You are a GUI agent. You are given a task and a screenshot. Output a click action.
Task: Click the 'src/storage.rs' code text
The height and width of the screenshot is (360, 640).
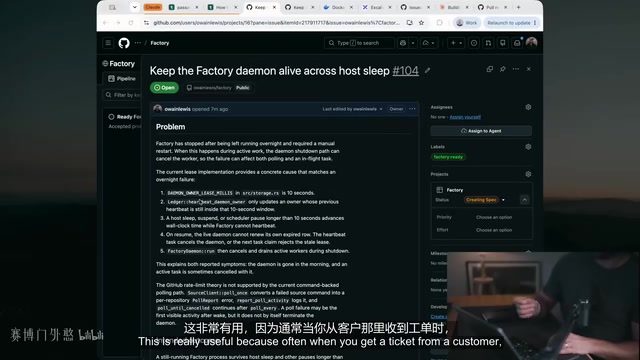(260, 193)
